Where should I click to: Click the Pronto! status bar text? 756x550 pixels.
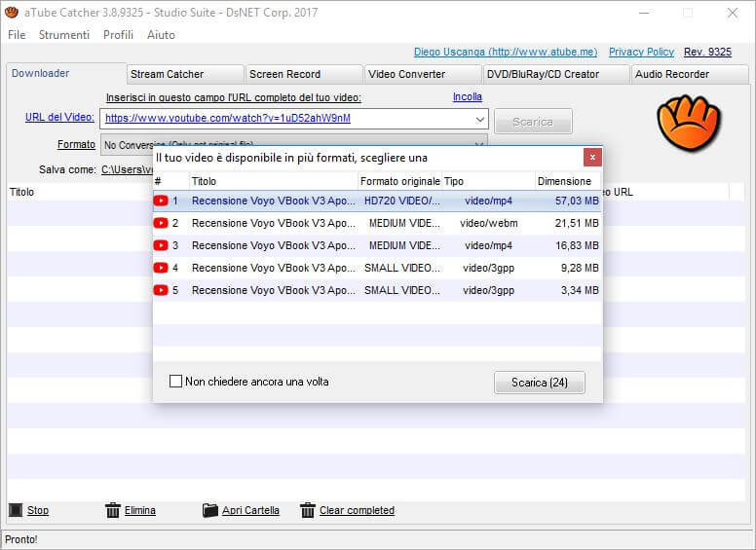tap(21, 539)
